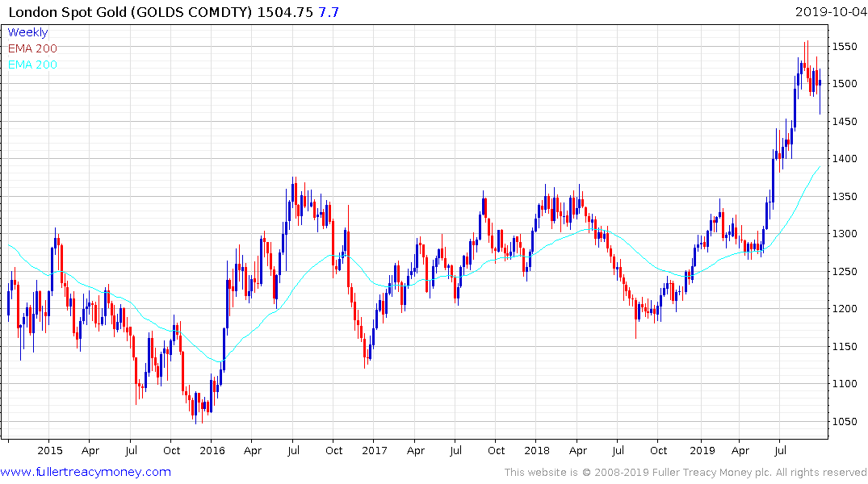
Task: Click the 2019 label on the time axis
Action: pos(702,450)
